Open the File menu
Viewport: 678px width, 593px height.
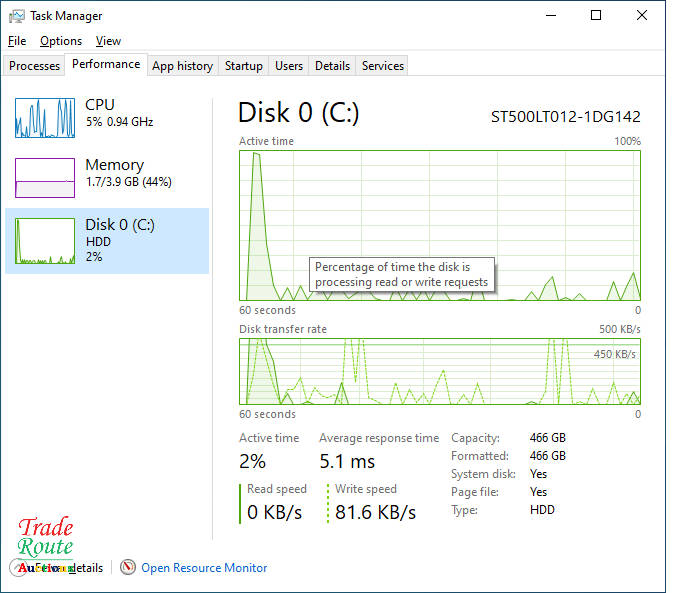click(x=16, y=41)
